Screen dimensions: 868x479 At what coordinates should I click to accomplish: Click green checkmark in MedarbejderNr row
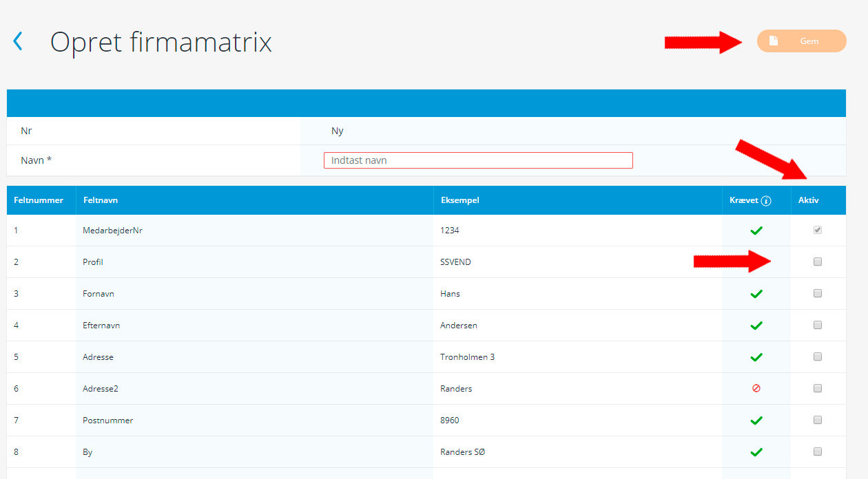pyautogui.click(x=756, y=231)
